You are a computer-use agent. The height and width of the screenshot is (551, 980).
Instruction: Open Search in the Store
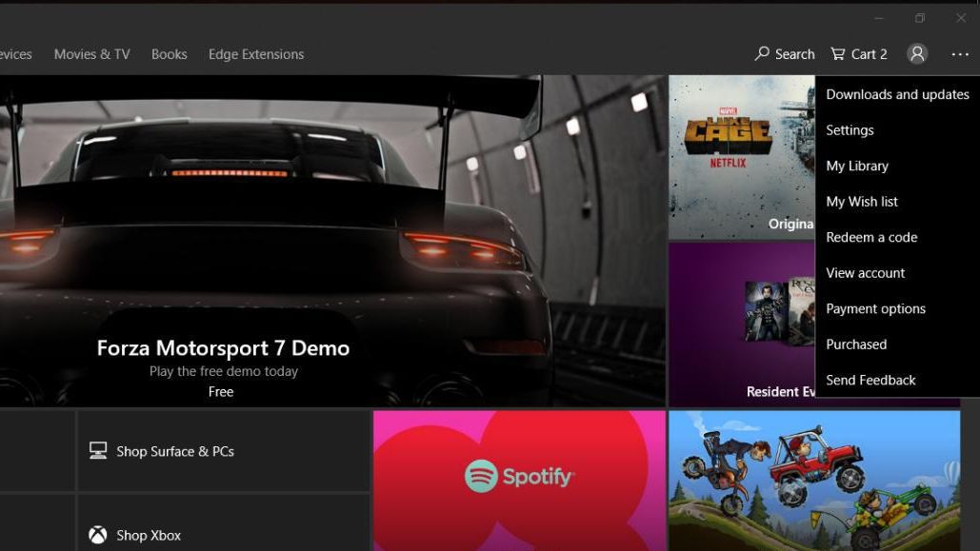[x=784, y=54]
